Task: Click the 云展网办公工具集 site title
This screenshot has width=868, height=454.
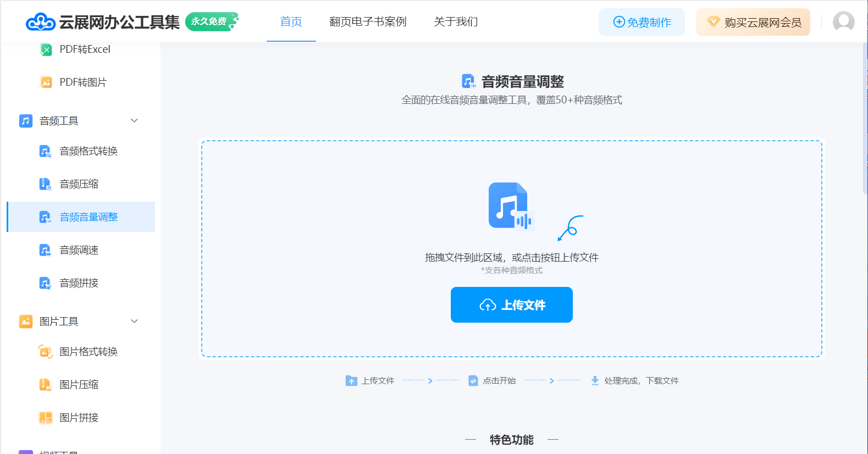Action: click(x=119, y=22)
